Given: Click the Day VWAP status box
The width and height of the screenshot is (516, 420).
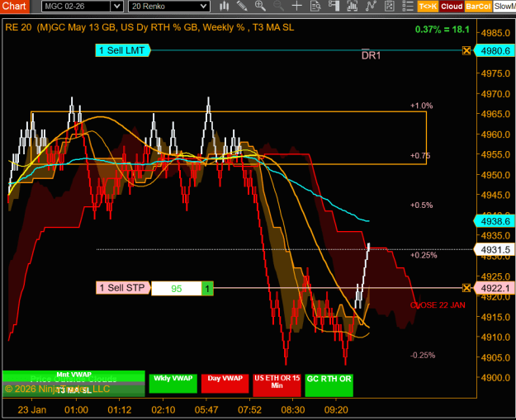Looking at the screenshot, I should (x=225, y=384).
